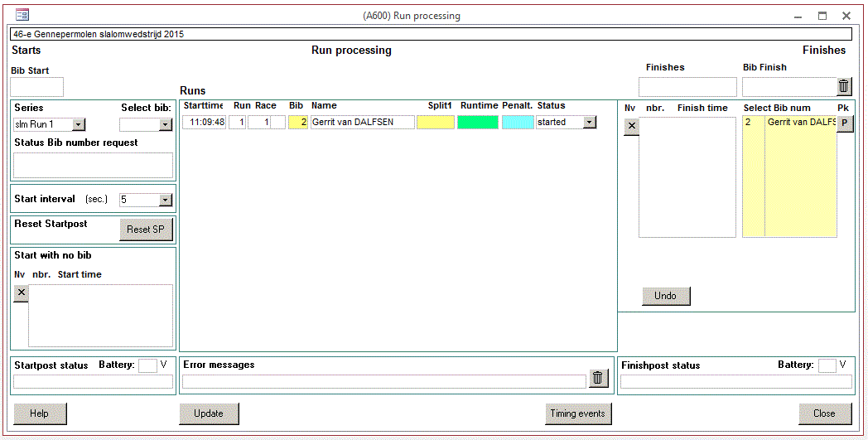This screenshot has height=440, width=868.
Task: Click the Name field Gerrit van DALFSEN in Runs
Action: (x=362, y=123)
